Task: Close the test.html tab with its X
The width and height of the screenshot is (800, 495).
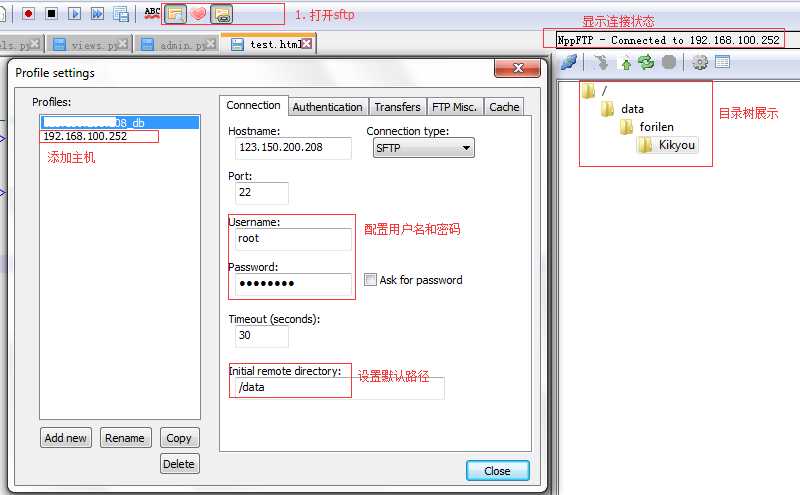Action: [x=307, y=44]
